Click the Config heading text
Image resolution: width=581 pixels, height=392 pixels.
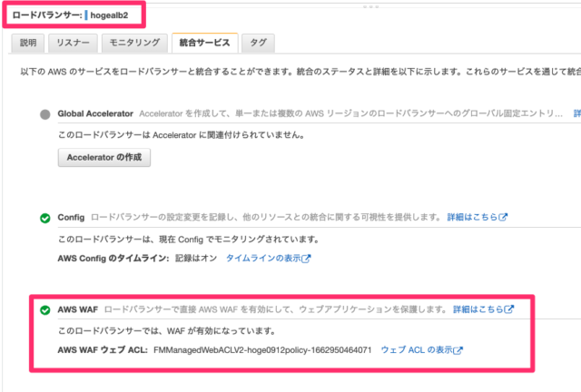(x=71, y=218)
